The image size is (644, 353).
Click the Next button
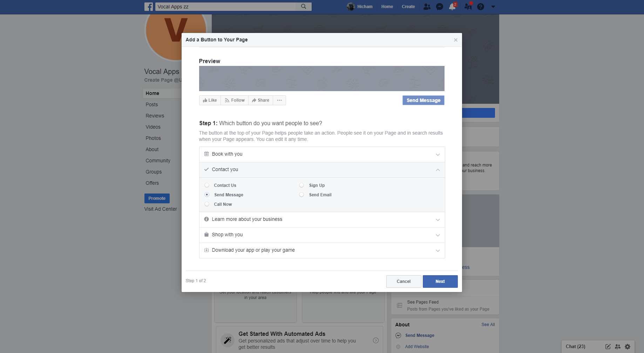click(440, 281)
